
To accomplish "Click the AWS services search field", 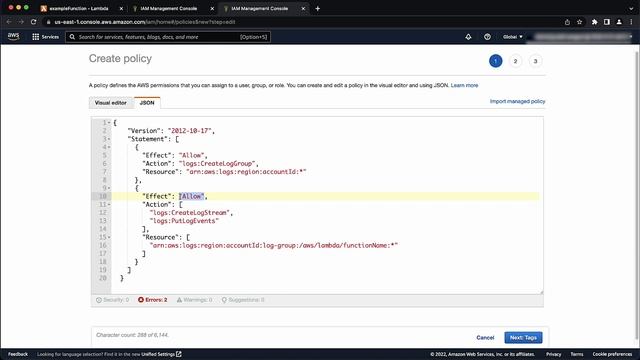I will pos(168,37).
